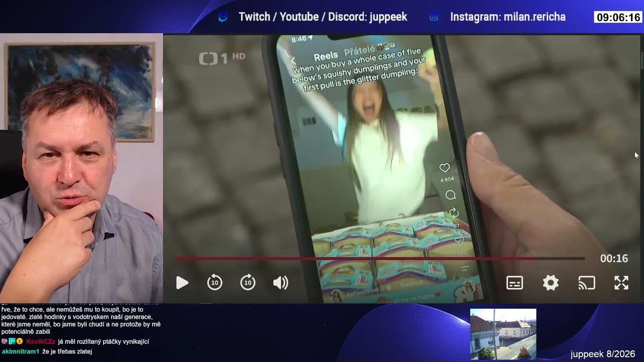Select message 'že je třebas zlatej'
The image size is (644, 362).
[x=67, y=351]
